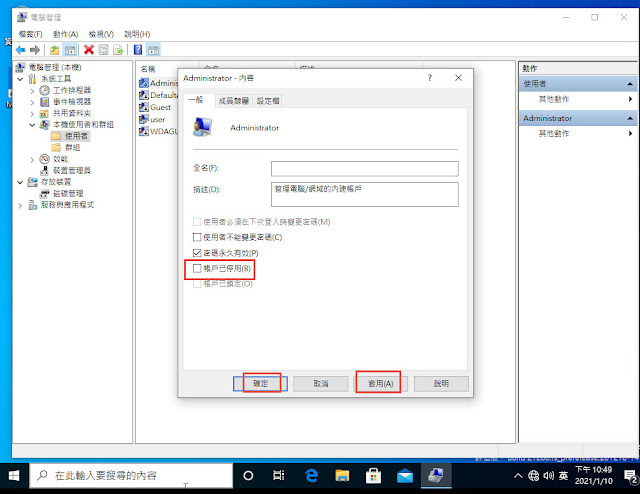Collapse 使用者 section in actions pane

(x=630, y=84)
